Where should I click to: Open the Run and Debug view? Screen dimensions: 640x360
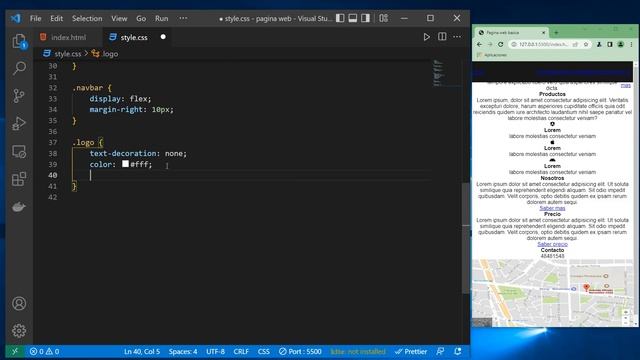click(19, 123)
